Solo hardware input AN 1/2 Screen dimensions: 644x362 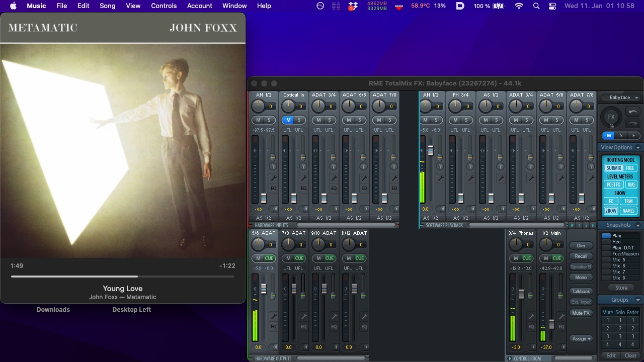coord(269,120)
